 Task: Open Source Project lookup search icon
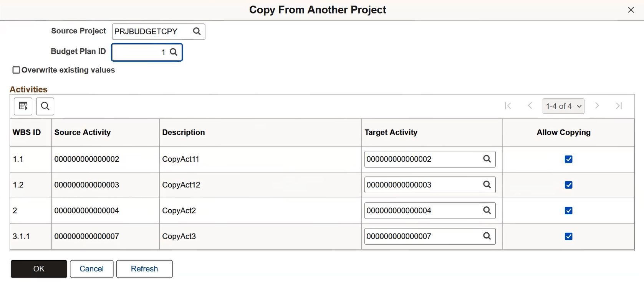click(197, 31)
